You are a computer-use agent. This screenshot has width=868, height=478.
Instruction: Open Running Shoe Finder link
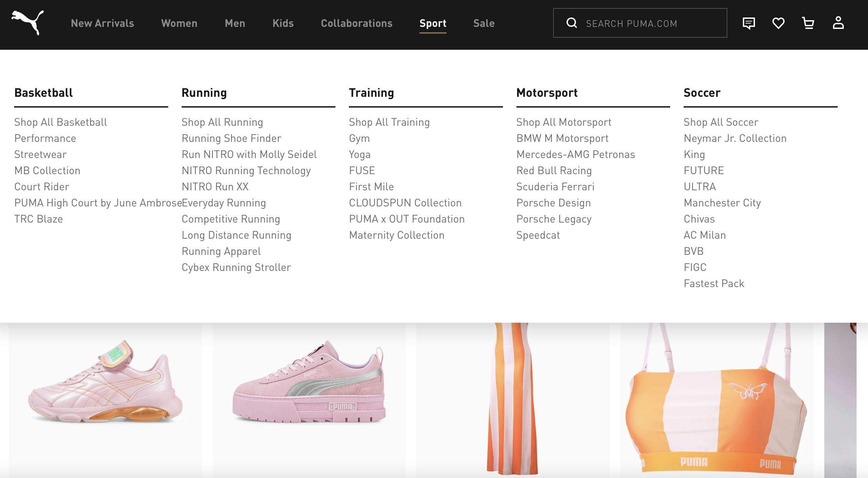click(231, 138)
